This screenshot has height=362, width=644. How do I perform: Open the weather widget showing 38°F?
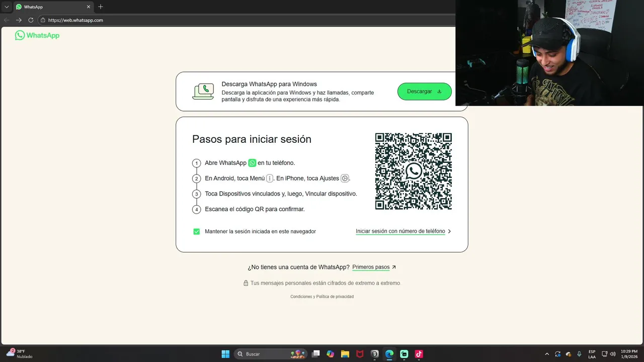(x=19, y=354)
